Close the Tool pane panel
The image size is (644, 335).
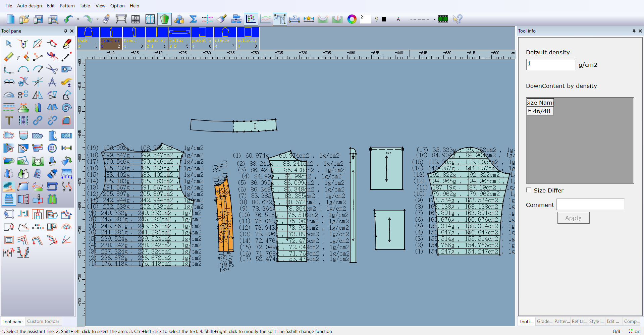tap(72, 31)
